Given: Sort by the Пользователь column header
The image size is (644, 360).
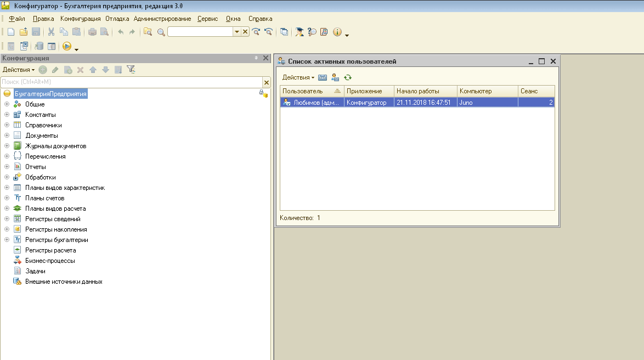Looking at the screenshot, I should click(312, 91).
